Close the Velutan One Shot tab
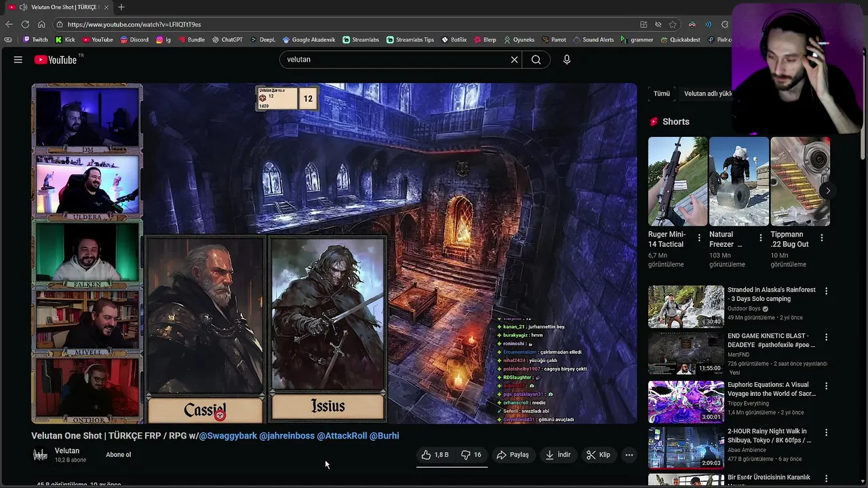Image resolution: width=868 pixels, height=488 pixels. 106,7
